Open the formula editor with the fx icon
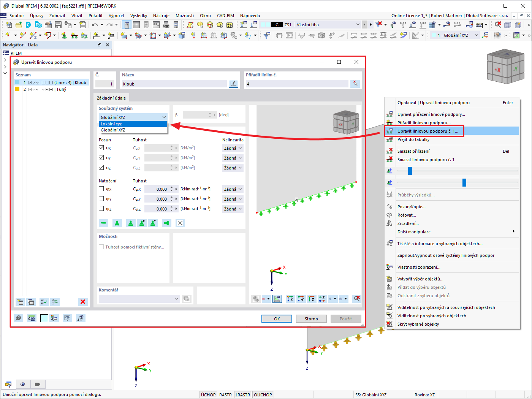532x399 pixels. pos(80,318)
